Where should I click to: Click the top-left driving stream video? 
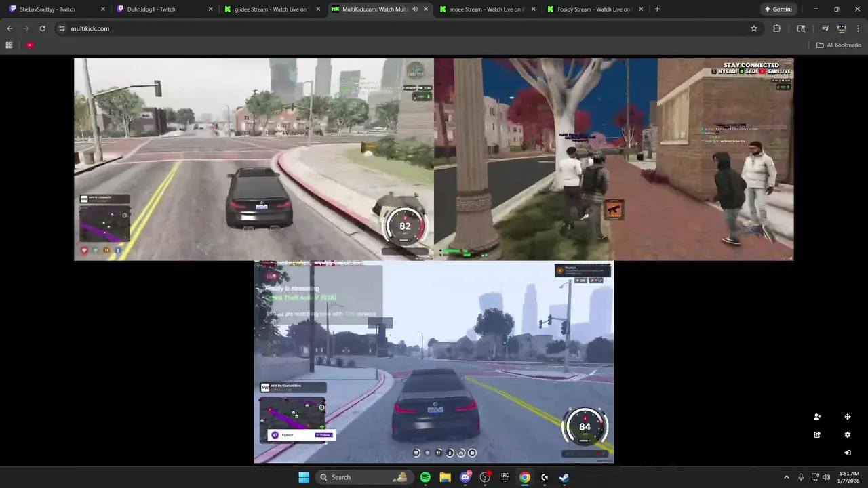(254, 159)
